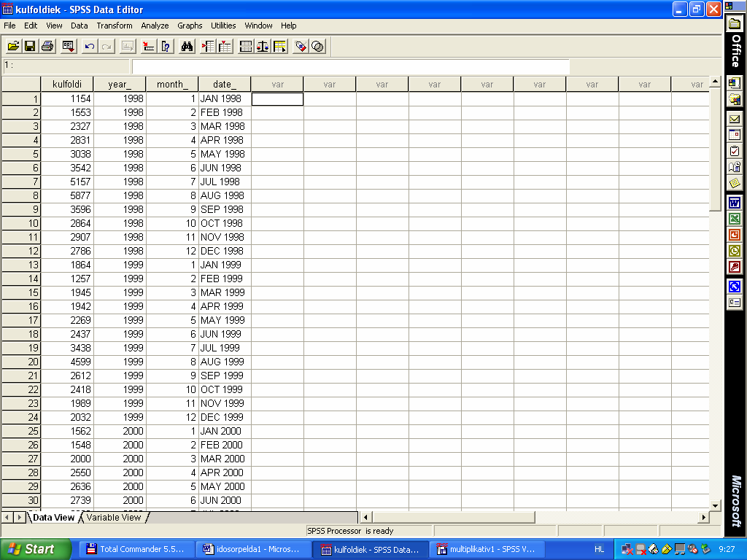Click the vertical scrollbar up arrow

715,82
